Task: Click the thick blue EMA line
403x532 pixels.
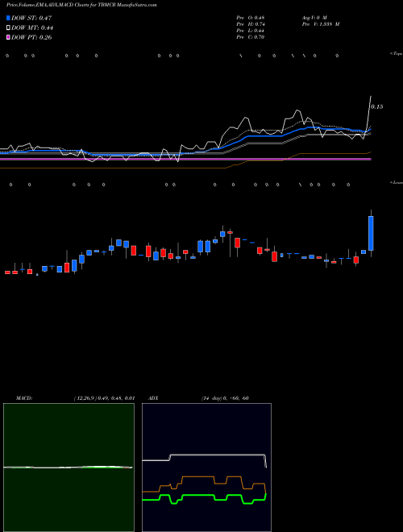Action: tap(264, 135)
